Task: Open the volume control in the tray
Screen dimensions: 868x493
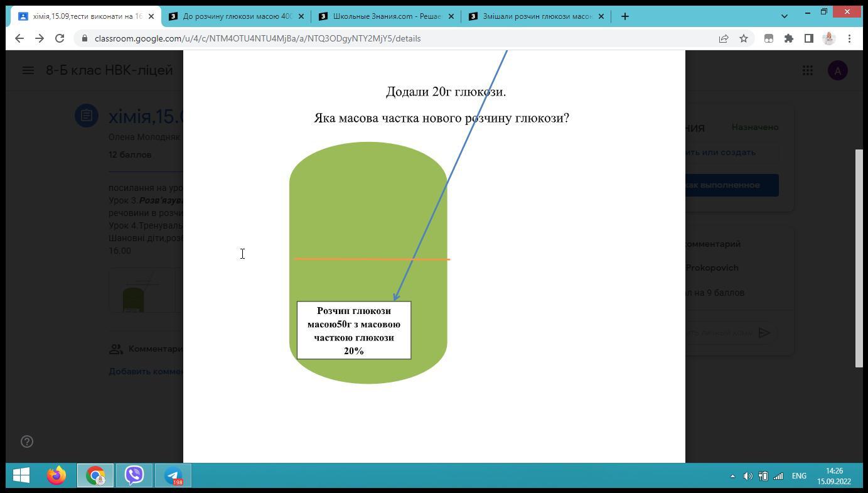Action: (x=747, y=476)
